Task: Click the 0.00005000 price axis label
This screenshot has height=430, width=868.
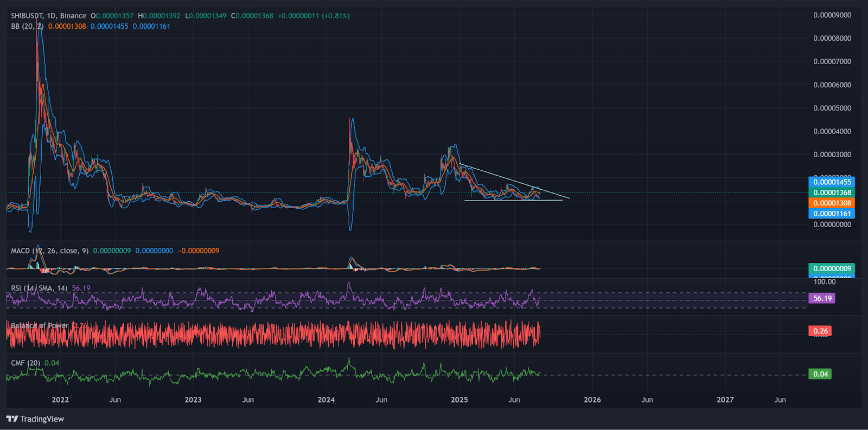Action: point(832,108)
